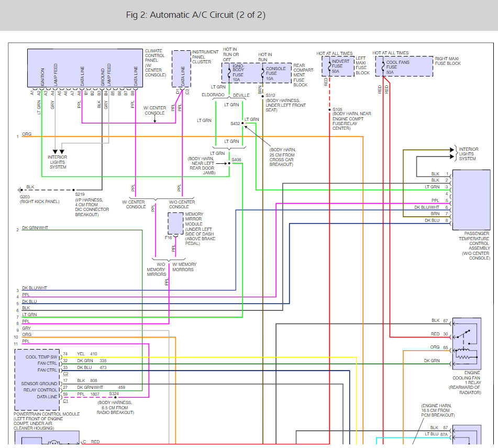
Task: Click the 'Fig 2: Automatic A/C Circuit' title
Action: coord(196,15)
